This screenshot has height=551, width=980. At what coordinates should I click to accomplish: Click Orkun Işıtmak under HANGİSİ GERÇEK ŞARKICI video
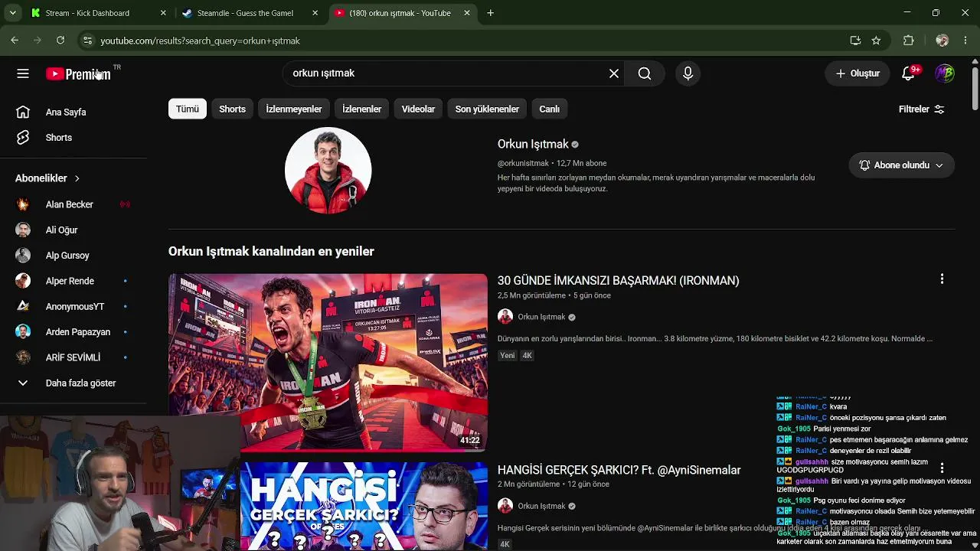point(541,506)
